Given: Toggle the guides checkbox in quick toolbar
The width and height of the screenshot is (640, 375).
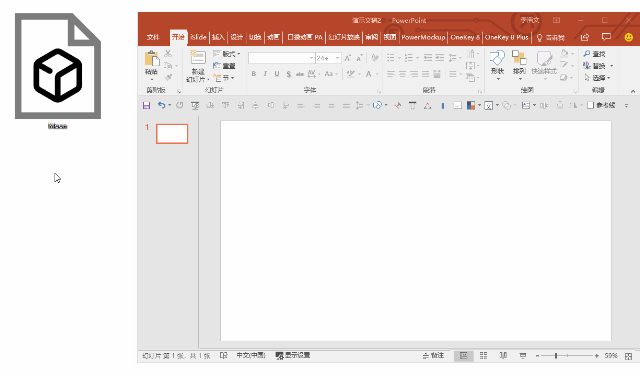Looking at the screenshot, I should click(590, 105).
